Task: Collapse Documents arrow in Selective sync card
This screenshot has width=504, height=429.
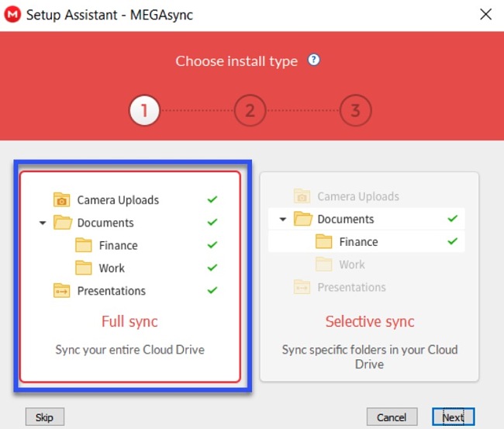Action: [x=282, y=220]
